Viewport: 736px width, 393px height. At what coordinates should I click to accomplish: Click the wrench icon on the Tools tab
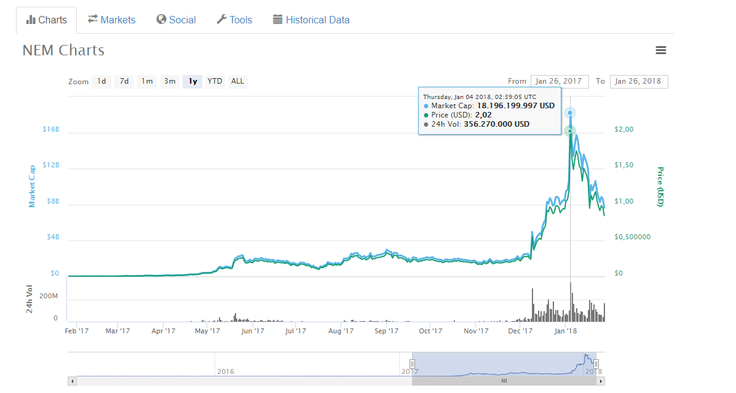[x=221, y=19]
